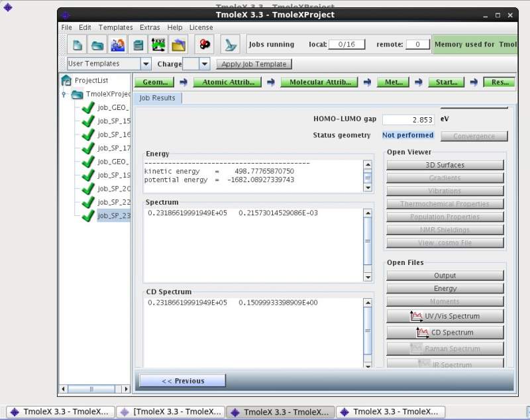
Task: Open the CD Spectrum plot
Action: pos(445,333)
